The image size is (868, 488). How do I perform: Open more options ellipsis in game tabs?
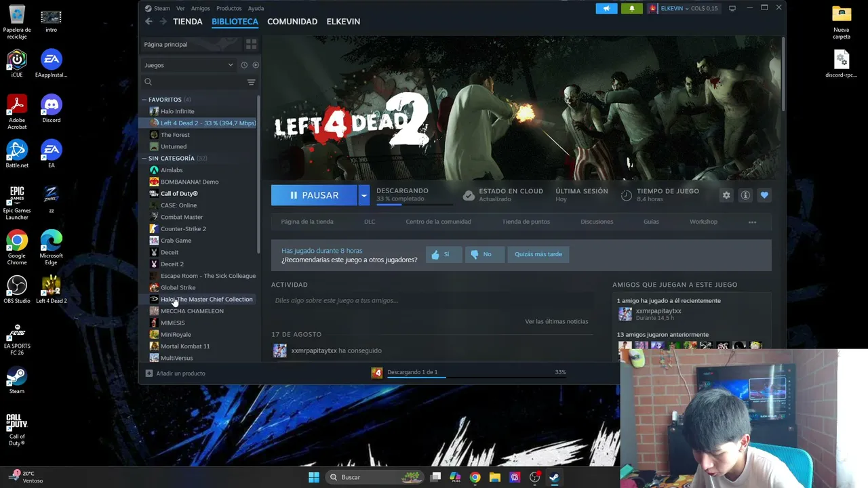tap(752, 222)
